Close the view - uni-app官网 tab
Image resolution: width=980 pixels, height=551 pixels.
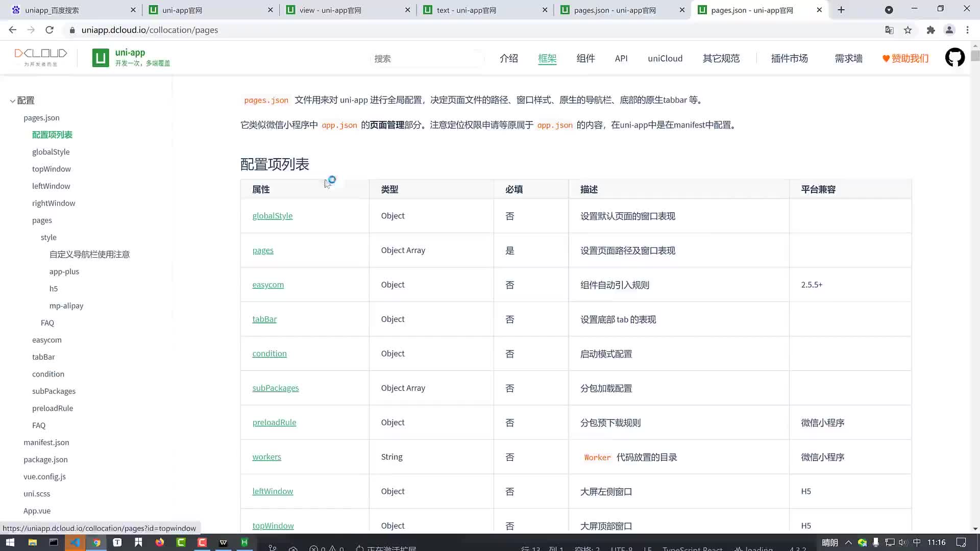pyautogui.click(x=407, y=10)
